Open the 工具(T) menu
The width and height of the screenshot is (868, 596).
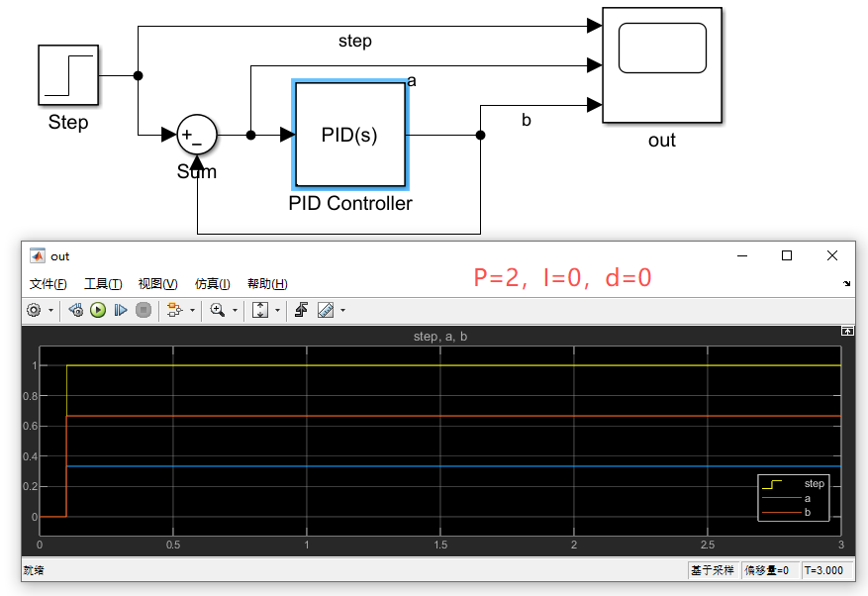(x=103, y=284)
